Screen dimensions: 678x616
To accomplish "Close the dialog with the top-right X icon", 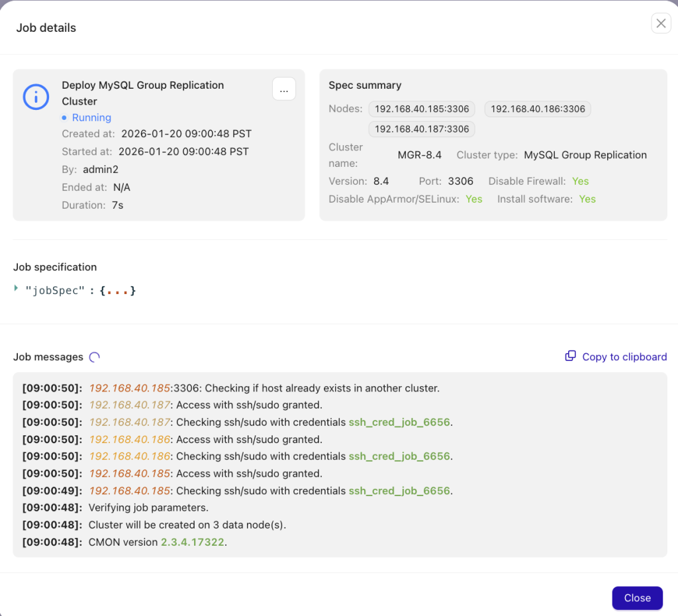I will (x=661, y=24).
